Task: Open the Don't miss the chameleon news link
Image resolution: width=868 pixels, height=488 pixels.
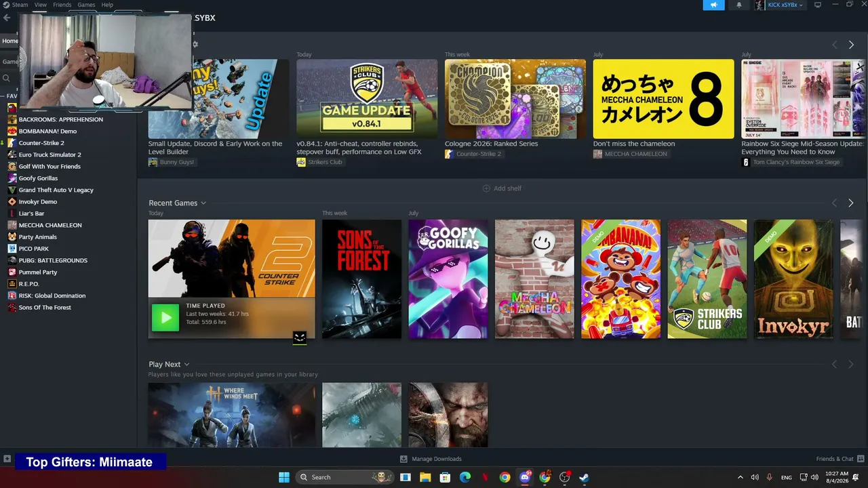Action: coord(634,144)
